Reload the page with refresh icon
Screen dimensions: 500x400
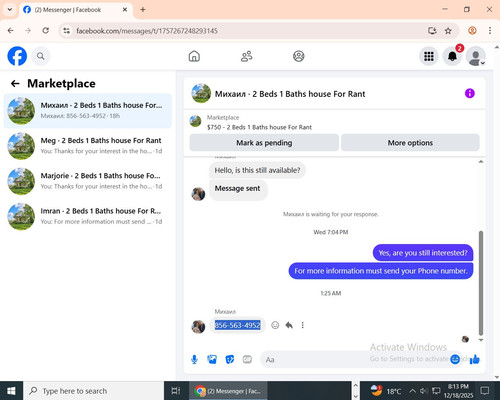tap(46, 31)
